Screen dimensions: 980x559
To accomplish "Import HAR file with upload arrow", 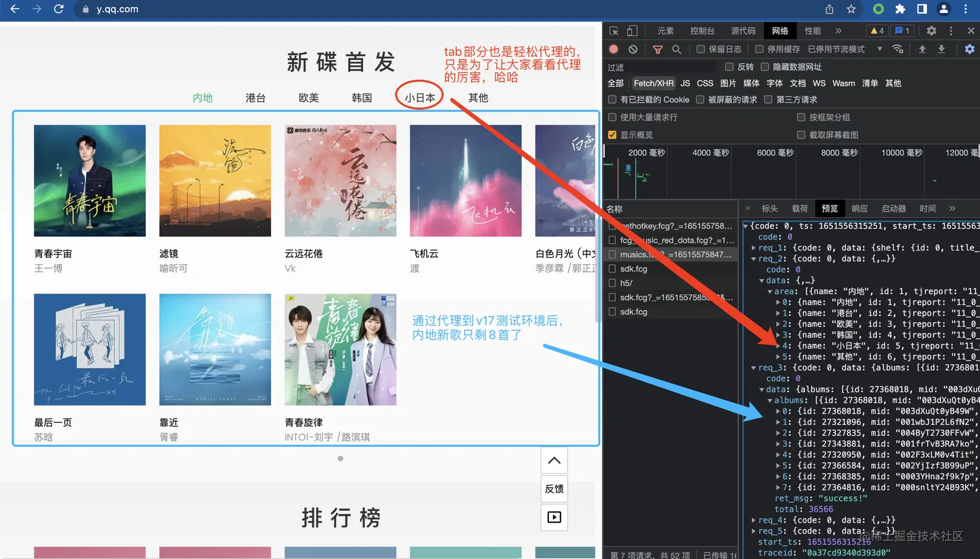I will click(922, 49).
